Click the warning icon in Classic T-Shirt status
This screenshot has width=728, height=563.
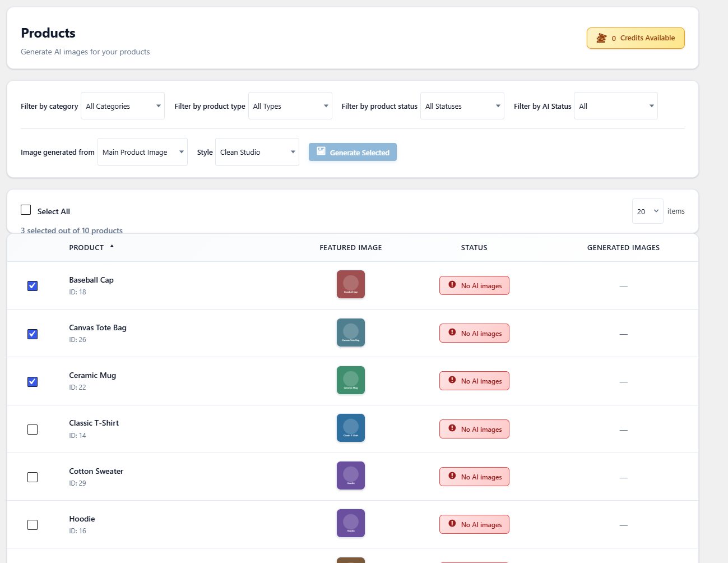452,428
